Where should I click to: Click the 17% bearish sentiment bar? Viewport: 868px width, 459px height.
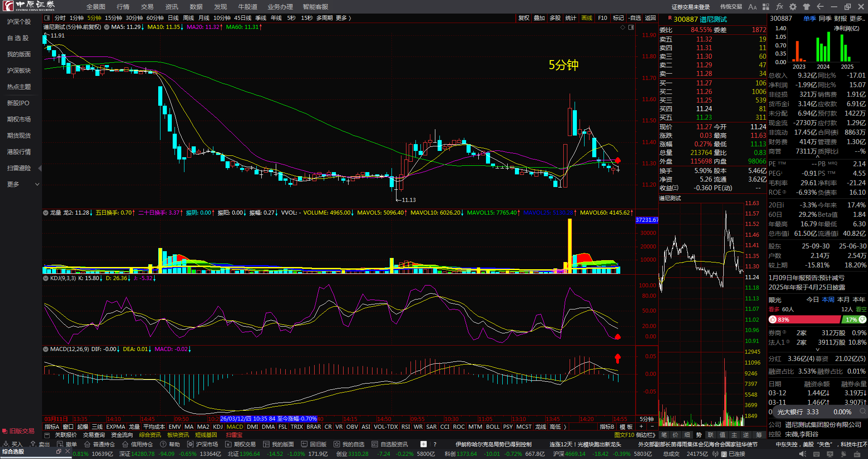[x=854, y=319]
